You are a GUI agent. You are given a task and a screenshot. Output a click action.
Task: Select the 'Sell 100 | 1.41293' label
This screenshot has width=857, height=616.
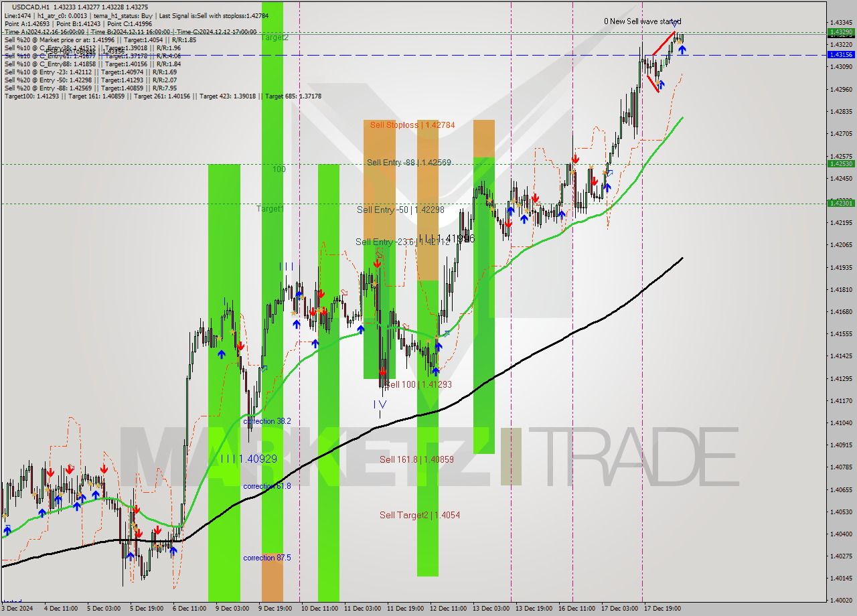pos(418,384)
